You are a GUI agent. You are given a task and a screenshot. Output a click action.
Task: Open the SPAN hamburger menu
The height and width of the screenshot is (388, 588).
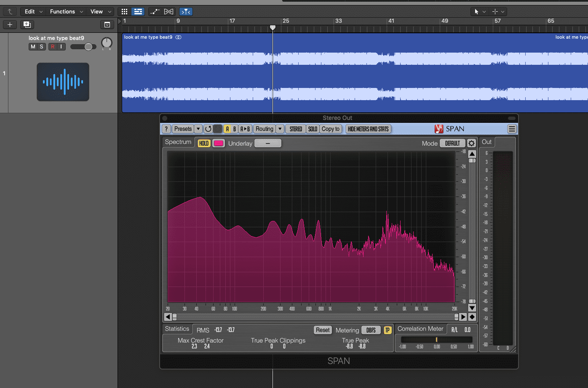512,129
